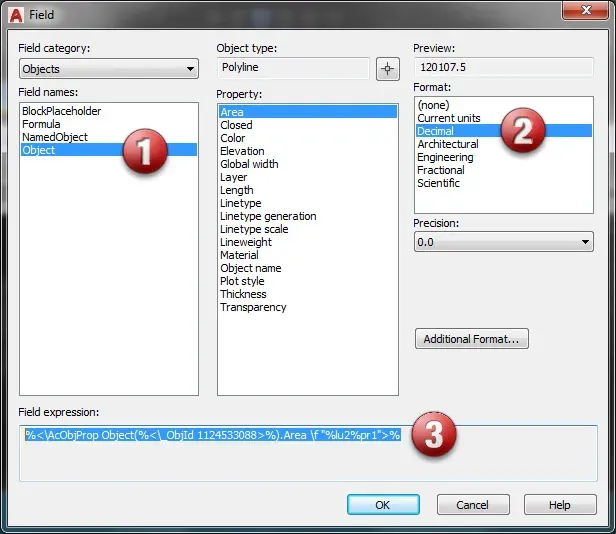This screenshot has width=616, height=534.
Task: Open Help for the Field dialog
Action: 560,505
